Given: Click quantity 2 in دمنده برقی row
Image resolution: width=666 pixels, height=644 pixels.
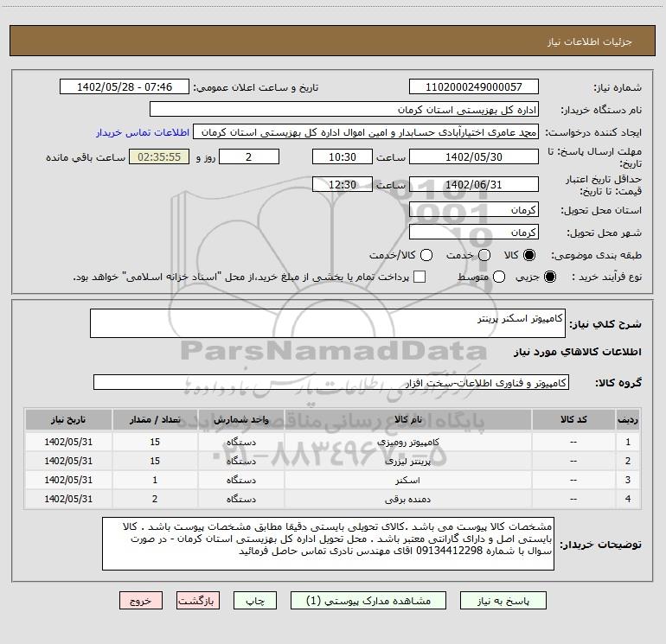Looking at the screenshot, I should point(155,500).
